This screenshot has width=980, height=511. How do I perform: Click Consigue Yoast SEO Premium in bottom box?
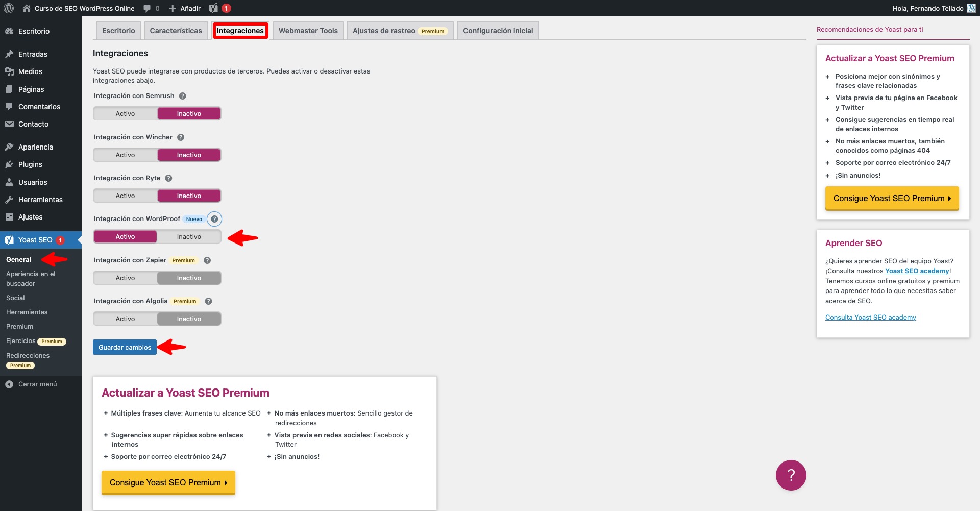[168, 483]
